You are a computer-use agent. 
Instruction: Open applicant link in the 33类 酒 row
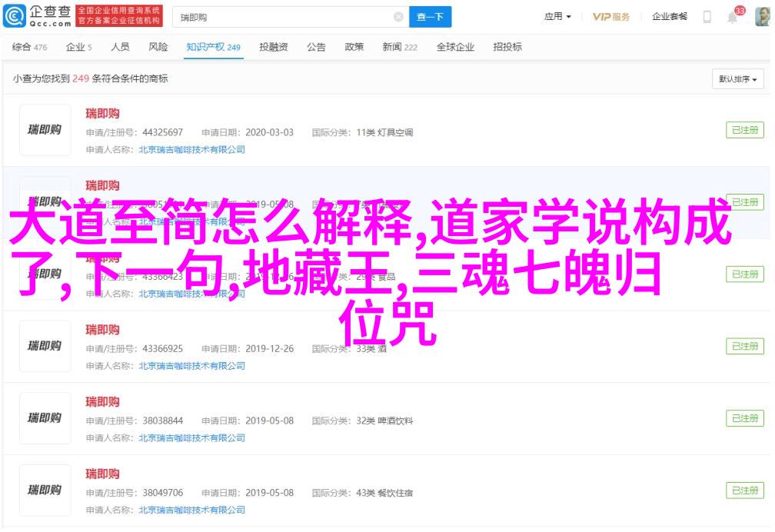tap(191, 366)
